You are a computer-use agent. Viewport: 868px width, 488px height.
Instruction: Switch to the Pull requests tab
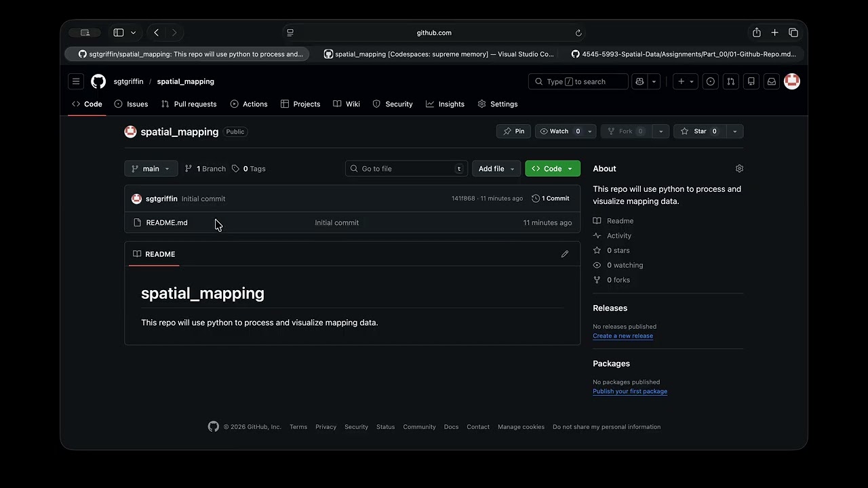tap(189, 104)
